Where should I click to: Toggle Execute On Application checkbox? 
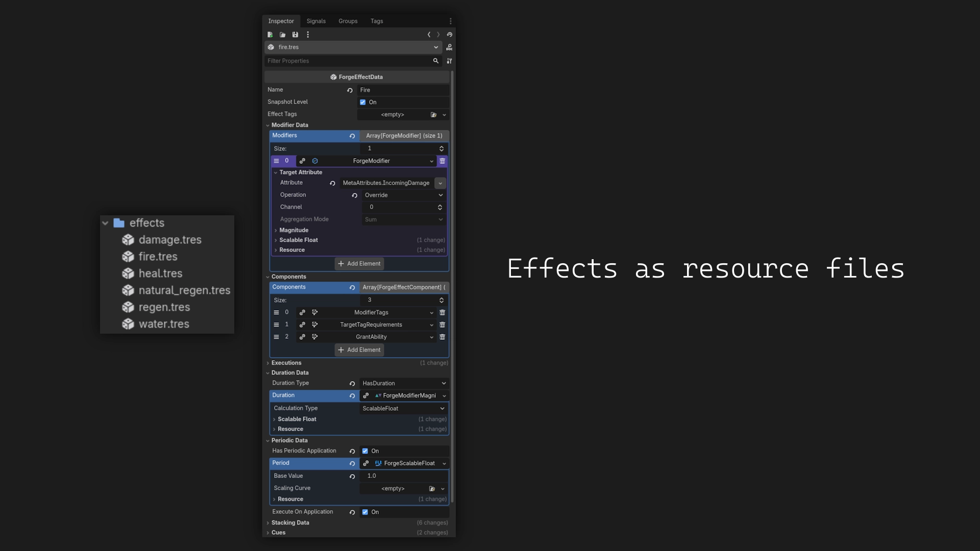click(x=365, y=512)
